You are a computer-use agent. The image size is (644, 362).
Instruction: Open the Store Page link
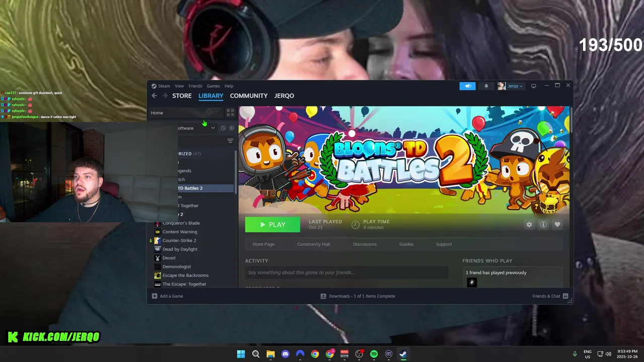click(263, 244)
